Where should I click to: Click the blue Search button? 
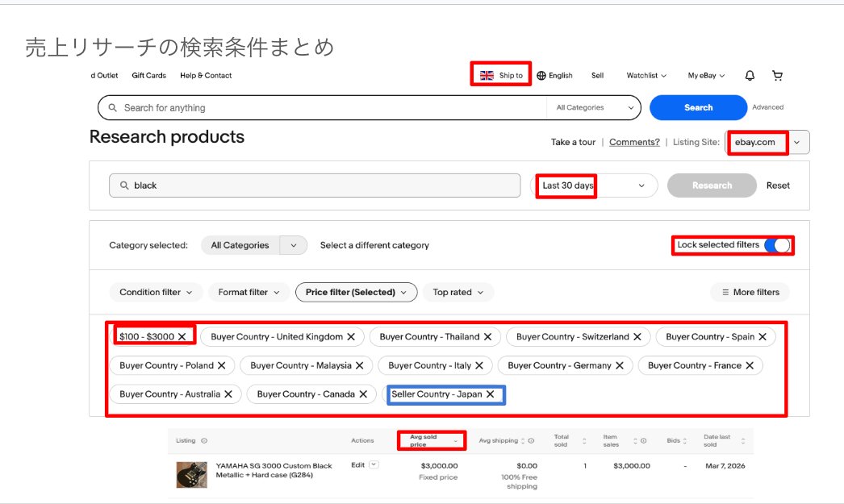coord(698,108)
